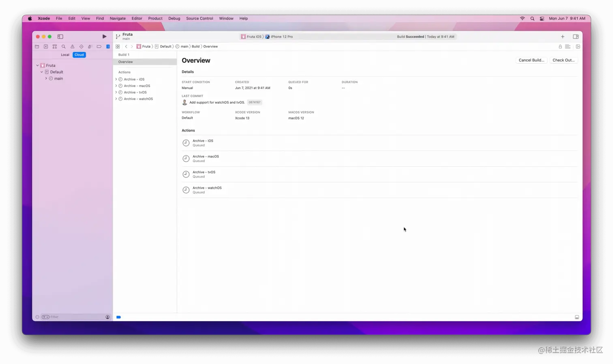Select Archive - tvOS sidebar row
Image resolution: width=613 pixels, height=364 pixels.
pyautogui.click(x=145, y=92)
